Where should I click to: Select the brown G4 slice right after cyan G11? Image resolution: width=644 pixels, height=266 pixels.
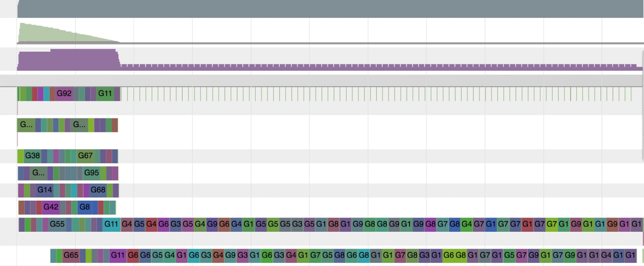[127, 225]
